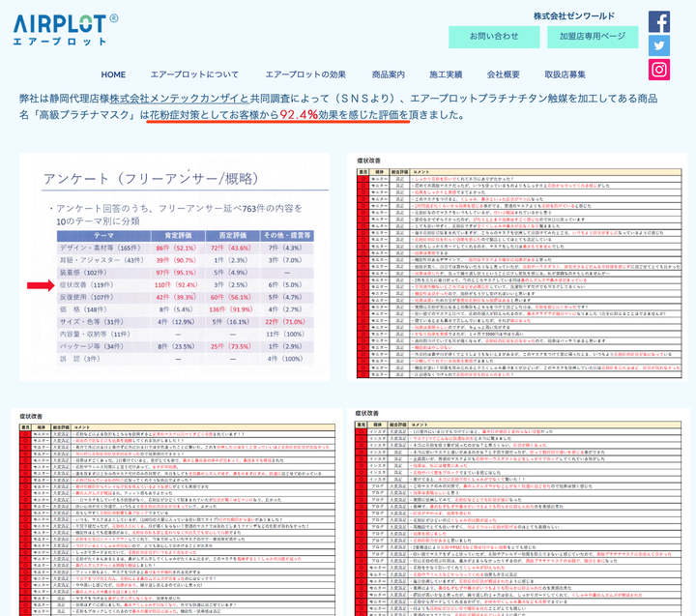The height and width of the screenshot is (616, 696).
Task: Select 商品案内 in the navigation
Action: pos(389,74)
